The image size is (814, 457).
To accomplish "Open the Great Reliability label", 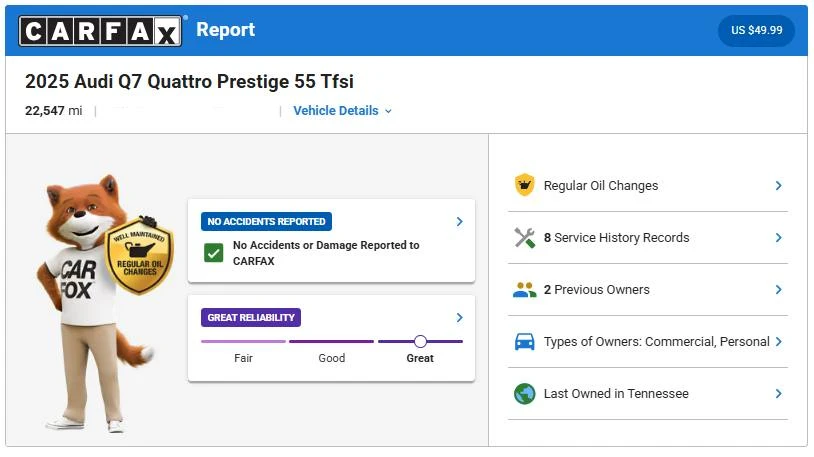I will coord(251,317).
